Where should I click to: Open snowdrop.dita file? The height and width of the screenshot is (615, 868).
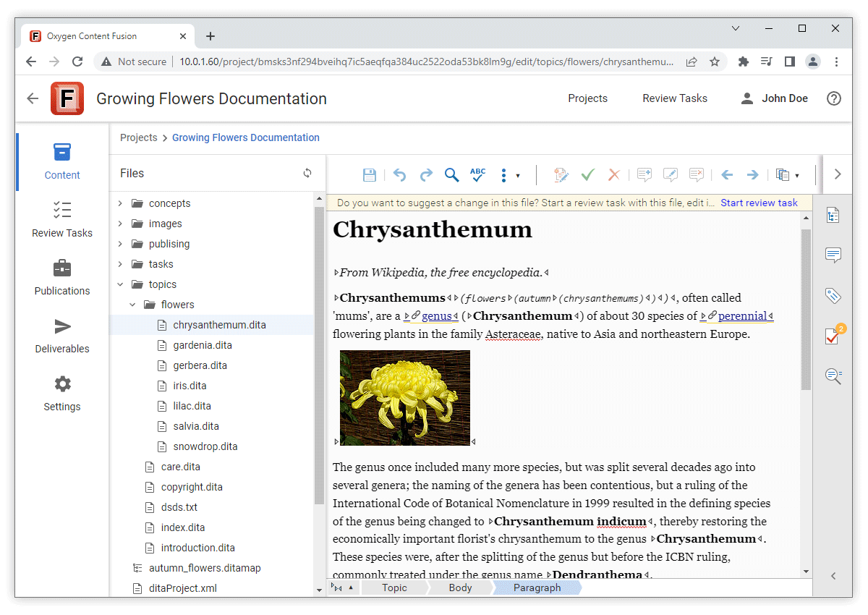pyautogui.click(x=205, y=446)
